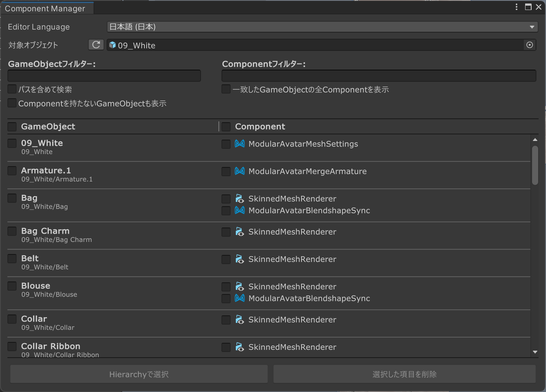The width and height of the screenshot is (546, 392).
Task: Click the Hierarchyで選択 button
Action: pos(139,374)
